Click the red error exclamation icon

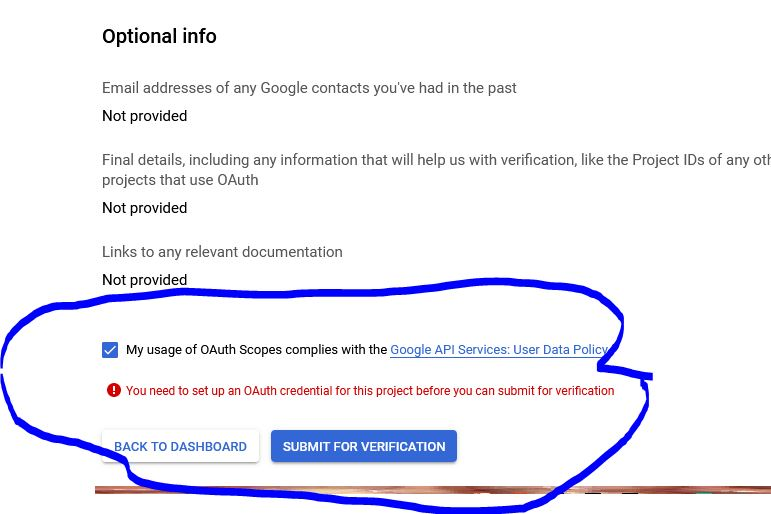(114, 391)
